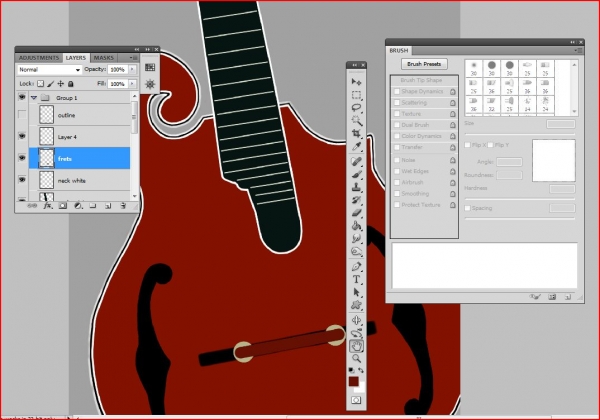Hide the neck white layer
Screen dimensions: 600x420
point(22,179)
